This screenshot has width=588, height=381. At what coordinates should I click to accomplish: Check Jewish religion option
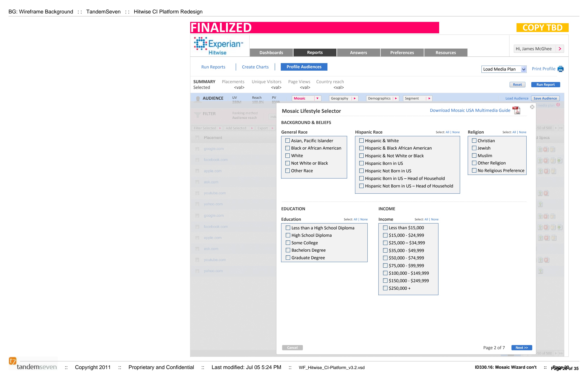click(x=474, y=148)
